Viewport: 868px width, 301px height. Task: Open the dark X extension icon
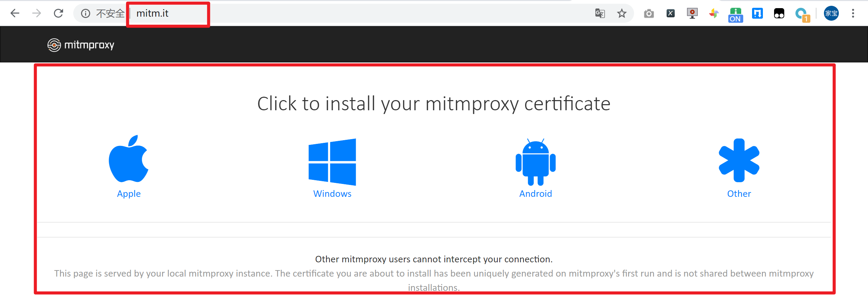click(x=671, y=13)
